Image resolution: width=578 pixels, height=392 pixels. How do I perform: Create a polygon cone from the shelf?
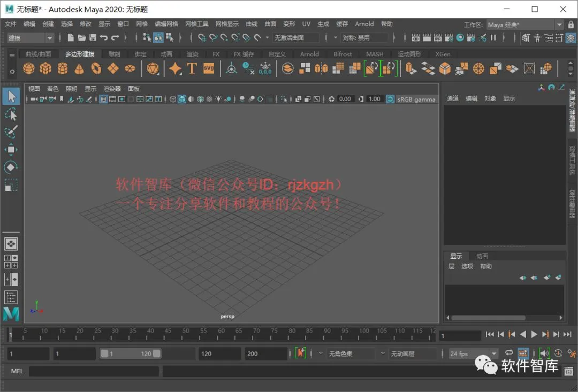pyautogui.click(x=79, y=68)
